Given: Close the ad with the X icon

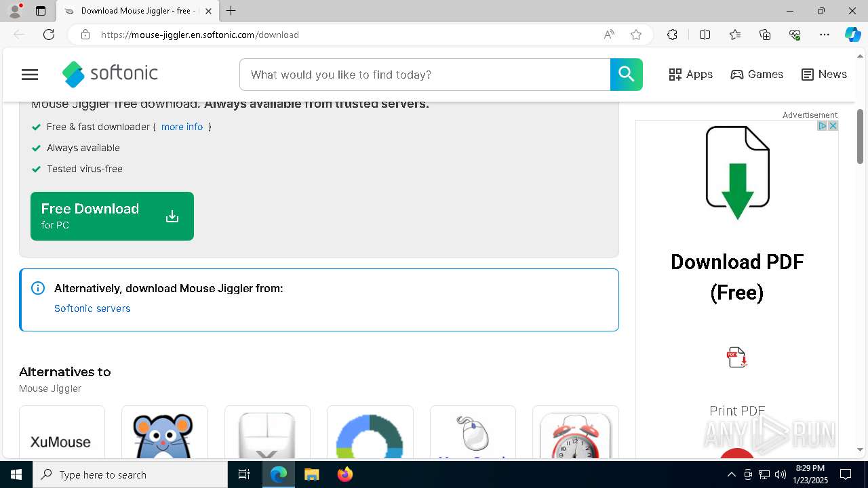Looking at the screenshot, I should 833,126.
